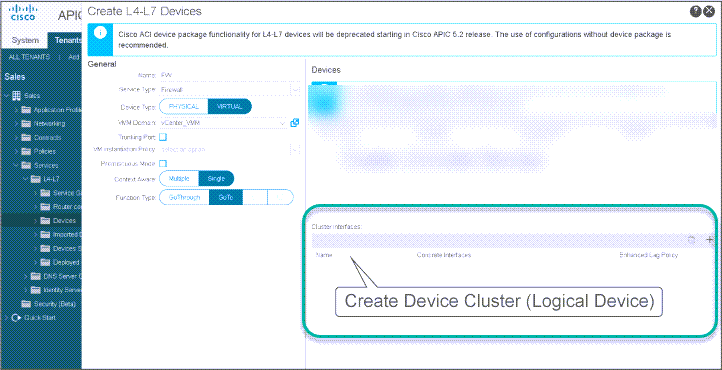
Task: Open the dialog help question-mark icon
Action: [695, 12]
